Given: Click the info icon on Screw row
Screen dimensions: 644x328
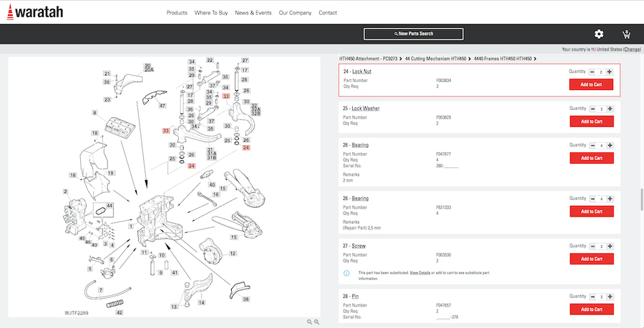Looking at the screenshot, I should pos(346,273).
